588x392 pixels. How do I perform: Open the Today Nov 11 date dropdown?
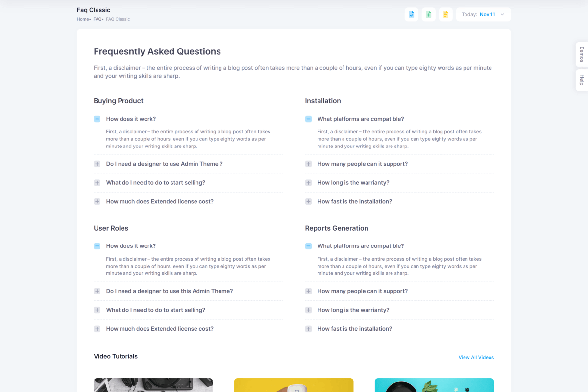[483, 15]
